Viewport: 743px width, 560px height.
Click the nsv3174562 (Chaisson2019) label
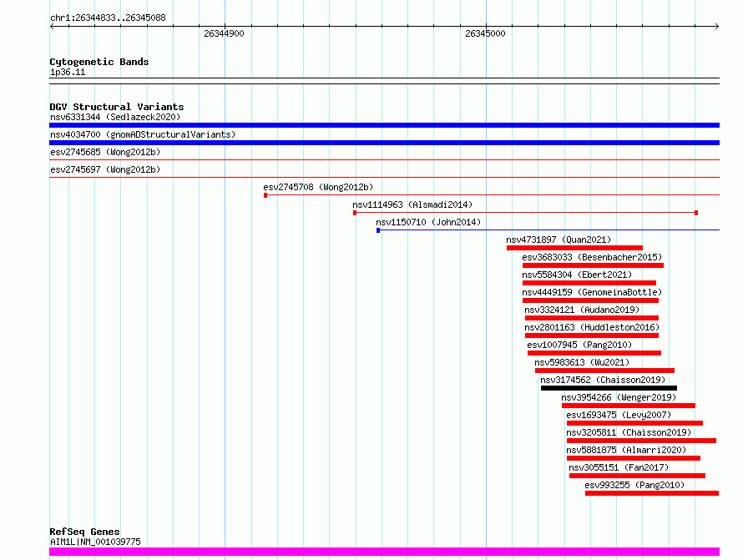(603, 380)
